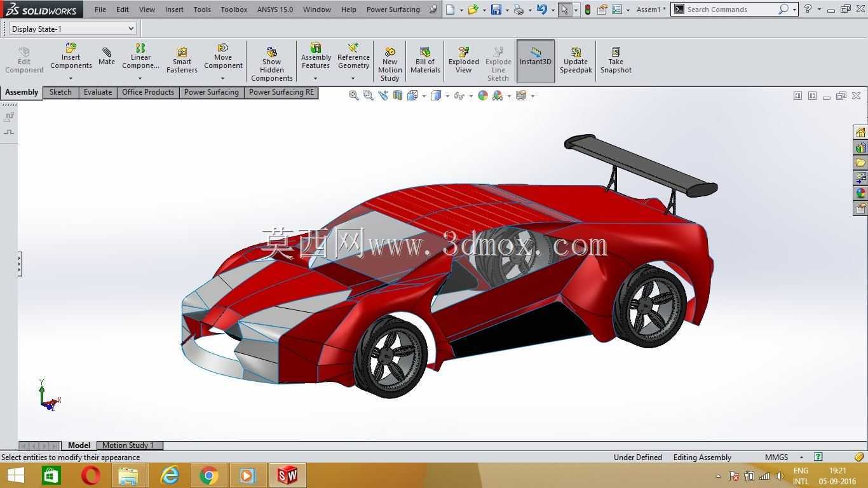Switch to the Sketch tab

60,92
